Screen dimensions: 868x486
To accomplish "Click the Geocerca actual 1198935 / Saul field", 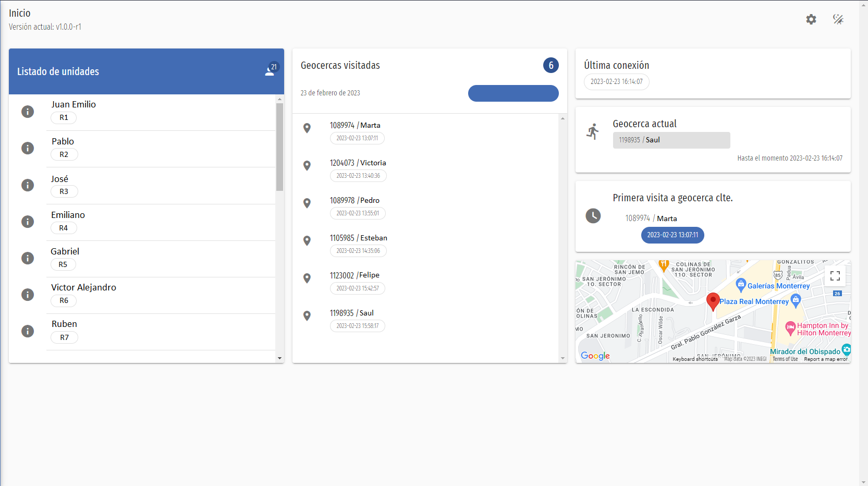I will click(x=671, y=140).
